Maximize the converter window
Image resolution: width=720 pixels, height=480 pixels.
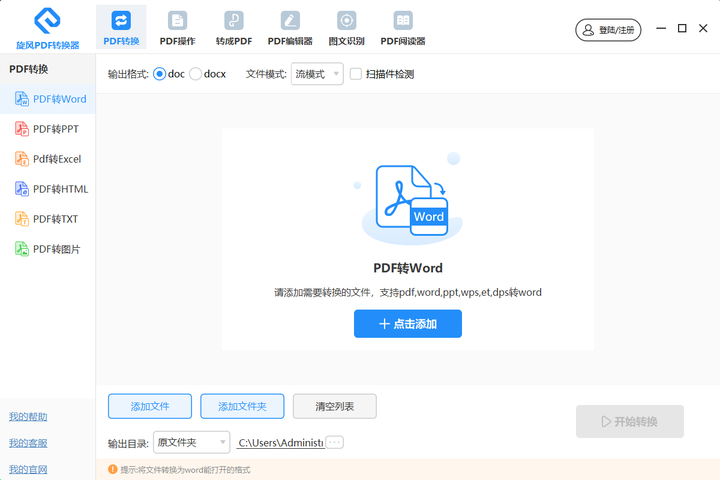682,28
